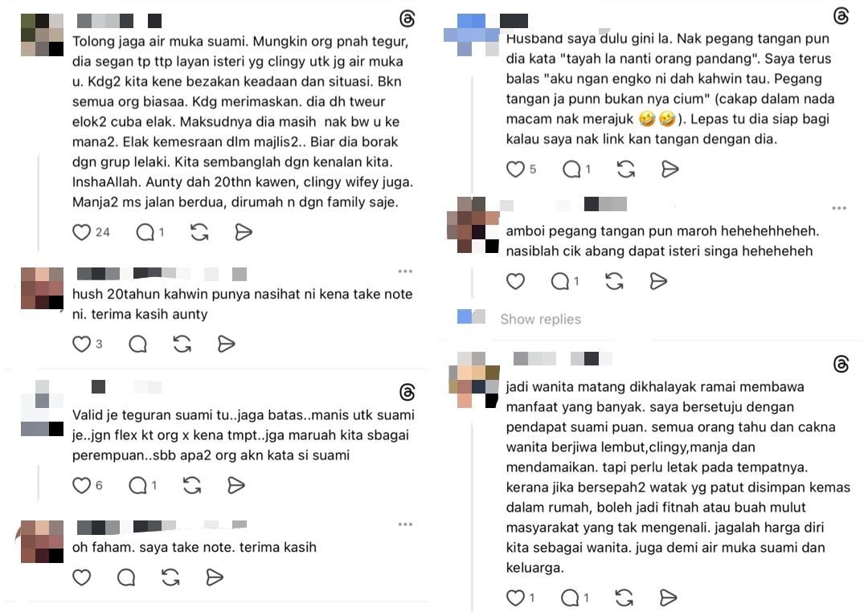Share the 'jadi wanita matang' comment
This screenshot has height=612, width=868.
(x=668, y=597)
